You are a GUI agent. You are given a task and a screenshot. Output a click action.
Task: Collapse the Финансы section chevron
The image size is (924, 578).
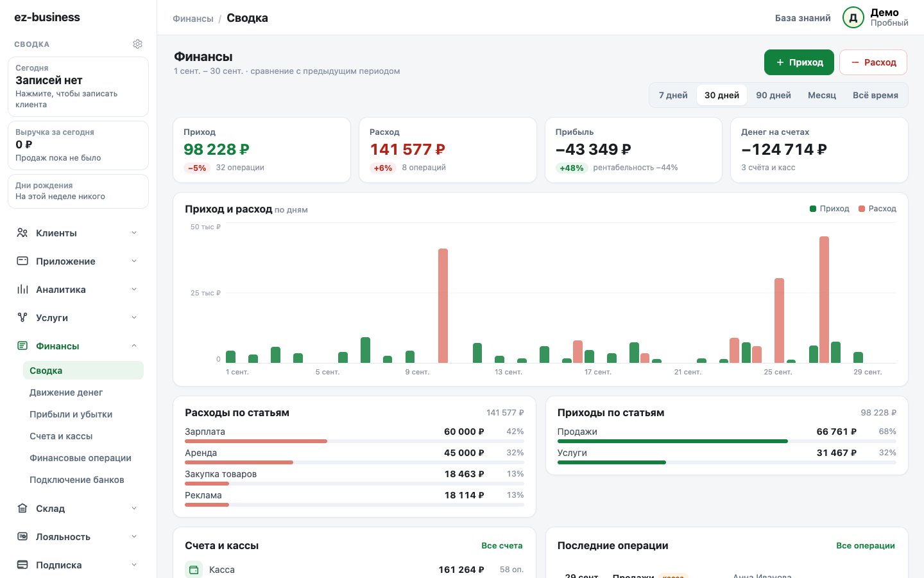[x=134, y=346]
